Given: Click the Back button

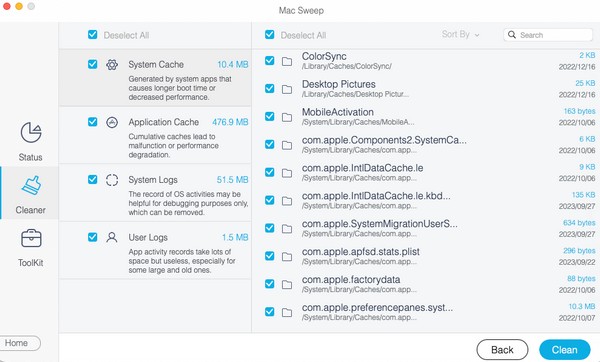Looking at the screenshot, I should coord(502,349).
